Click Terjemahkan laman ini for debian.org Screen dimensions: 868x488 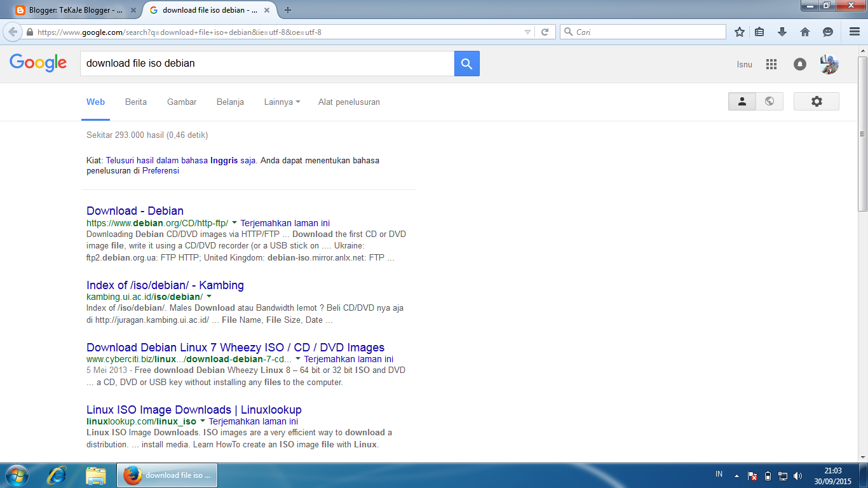click(285, 223)
